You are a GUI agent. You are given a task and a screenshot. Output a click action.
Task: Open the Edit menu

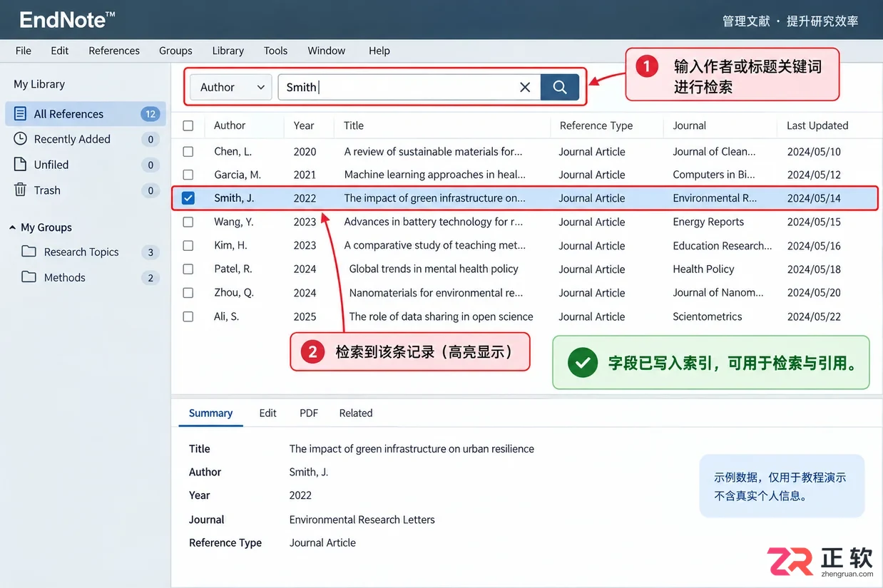click(60, 51)
